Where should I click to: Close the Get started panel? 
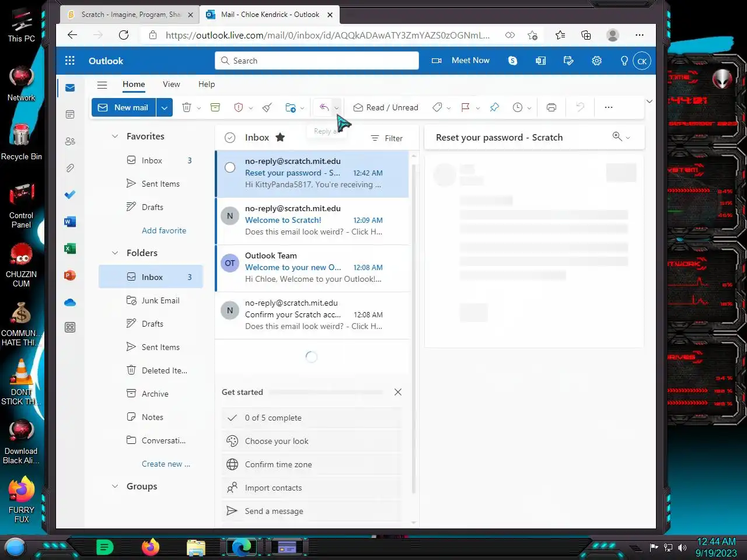coord(398,392)
